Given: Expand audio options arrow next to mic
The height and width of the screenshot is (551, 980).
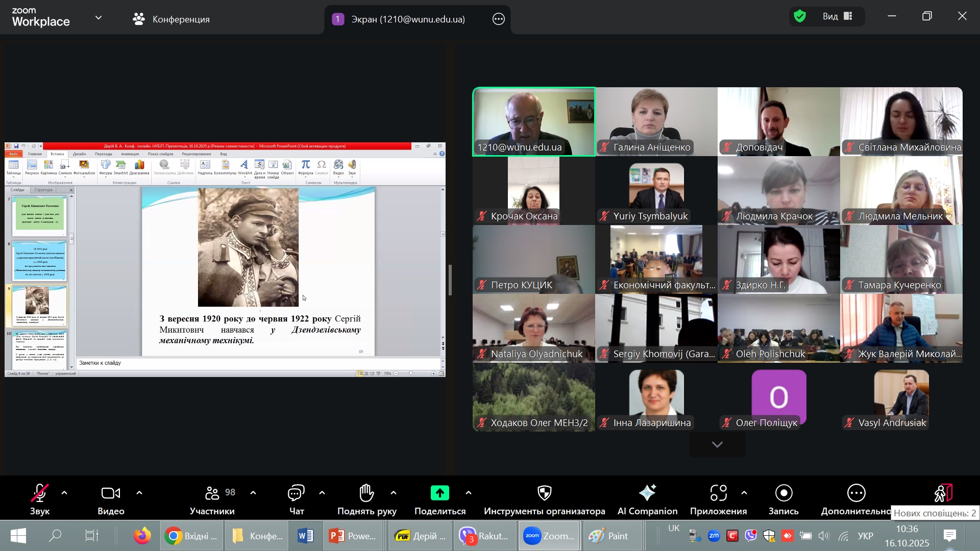Looking at the screenshot, I should [x=64, y=493].
